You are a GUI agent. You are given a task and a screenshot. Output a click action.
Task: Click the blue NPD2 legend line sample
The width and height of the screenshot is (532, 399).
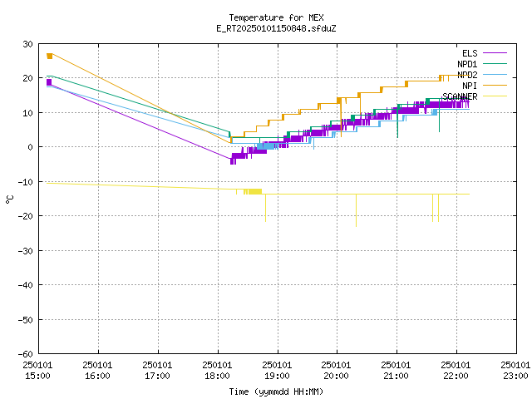point(495,75)
